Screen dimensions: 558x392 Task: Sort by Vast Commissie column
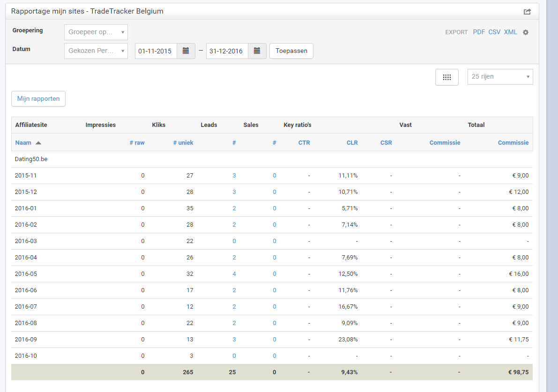pyautogui.click(x=445, y=143)
